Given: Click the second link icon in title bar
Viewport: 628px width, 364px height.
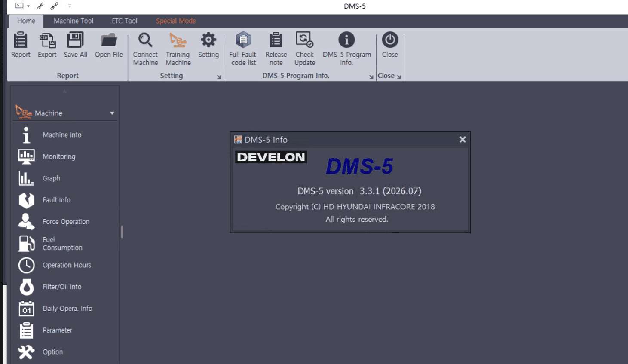Looking at the screenshot, I should tap(54, 6).
